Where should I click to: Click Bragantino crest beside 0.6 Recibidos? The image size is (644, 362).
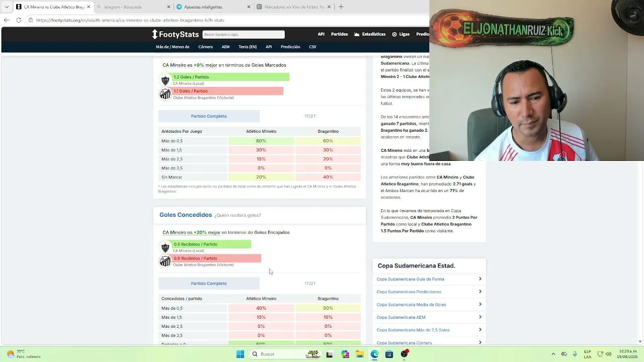[165, 261]
